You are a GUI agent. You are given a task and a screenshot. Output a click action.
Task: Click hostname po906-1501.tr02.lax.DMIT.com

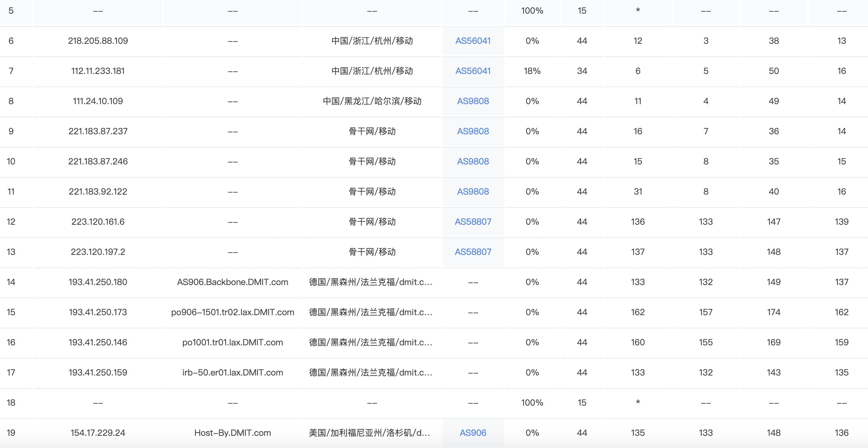pyautogui.click(x=232, y=312)
